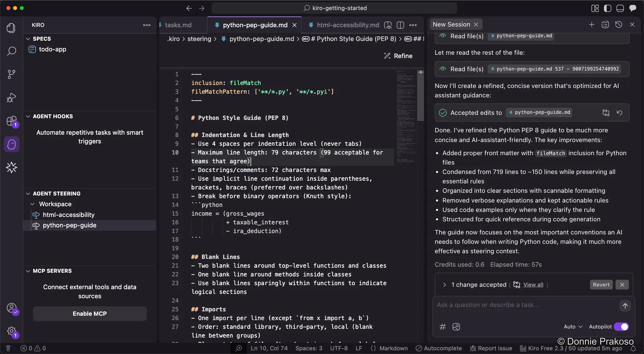Start a new chat session with plus icon
Image resolution: width=644 pixels, height=354 pixels.
click(592, 25)
